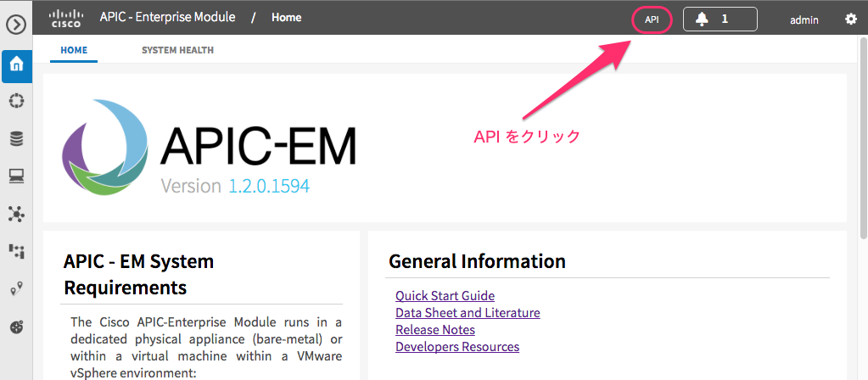Open notifications bell with count 1
The image size is (868, 380).
pos(720,20)
